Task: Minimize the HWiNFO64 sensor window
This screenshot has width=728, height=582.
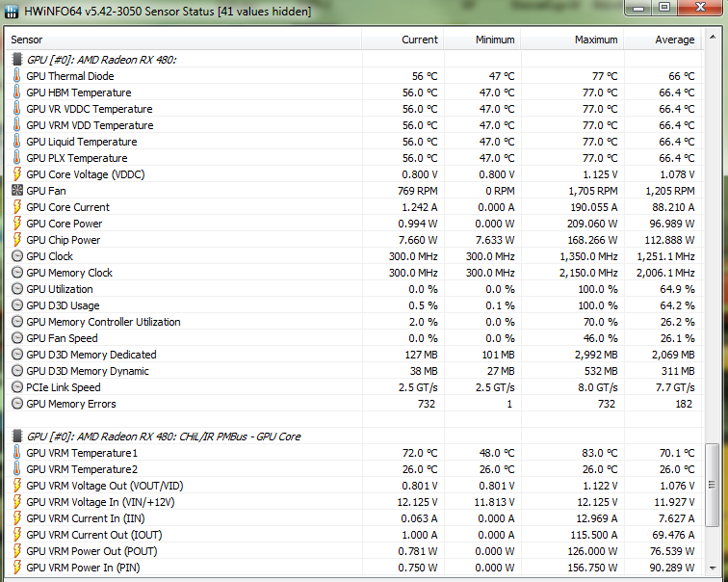Action: pyautogui.click(x=638, y=8)
